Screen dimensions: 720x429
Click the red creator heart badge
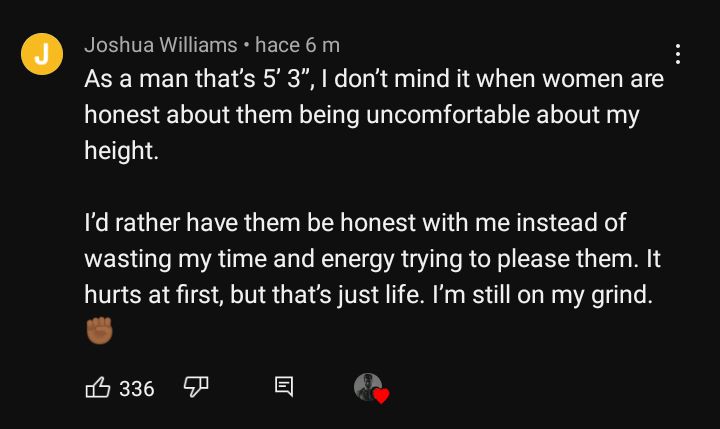381,395
